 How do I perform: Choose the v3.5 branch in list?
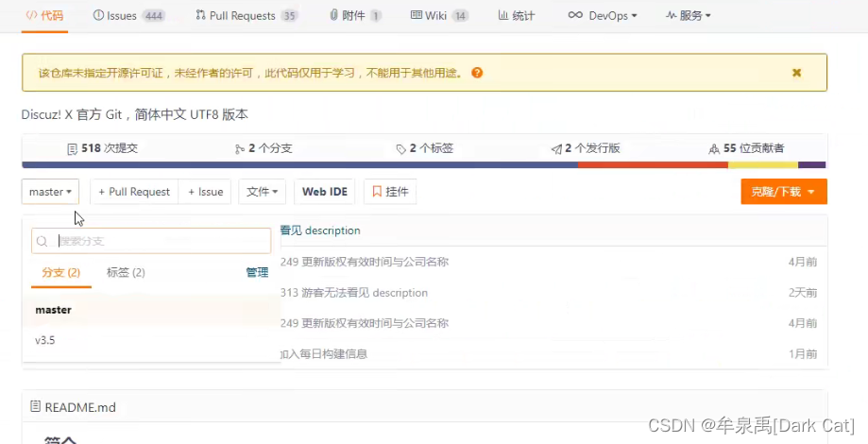[x=151, y=340]
